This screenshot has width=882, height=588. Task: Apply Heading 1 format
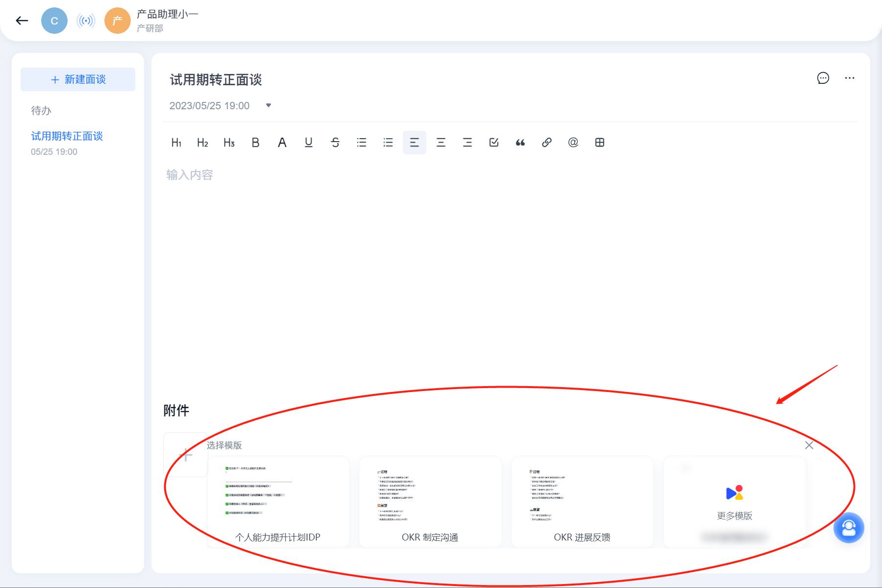click(x=176, y=143)
